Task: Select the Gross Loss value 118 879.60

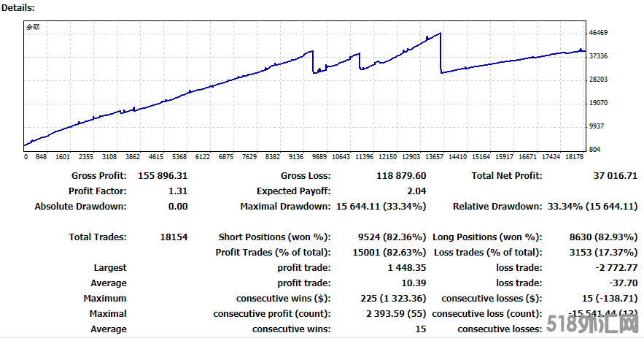Action: 401,176
